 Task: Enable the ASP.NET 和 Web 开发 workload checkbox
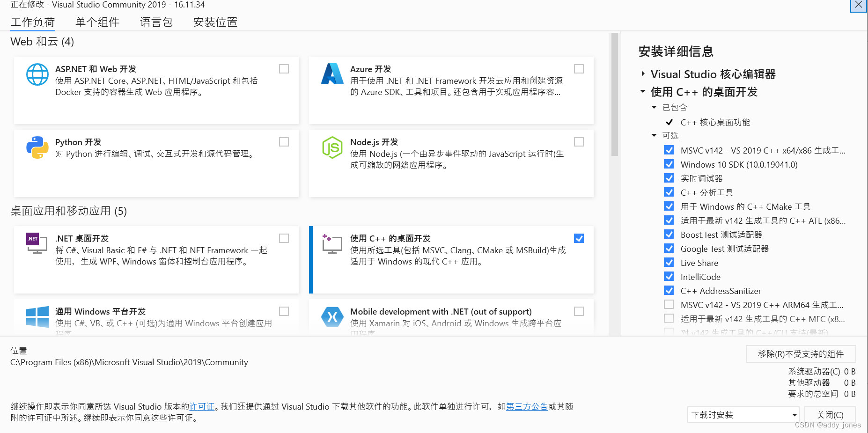coord(284,69)
